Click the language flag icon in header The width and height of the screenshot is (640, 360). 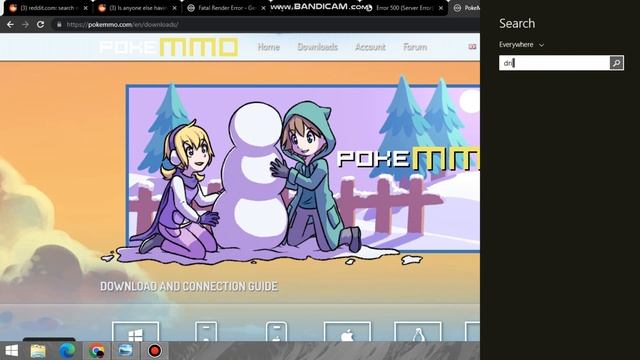(x=472, y=47)
